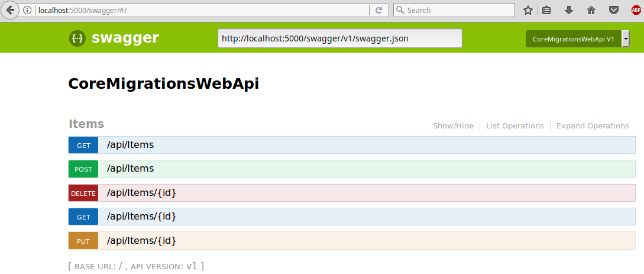Viewport: 644px width, 274px height.
Task: Click the CoreMigrationsWebApi page title
Action: (163, 84)
